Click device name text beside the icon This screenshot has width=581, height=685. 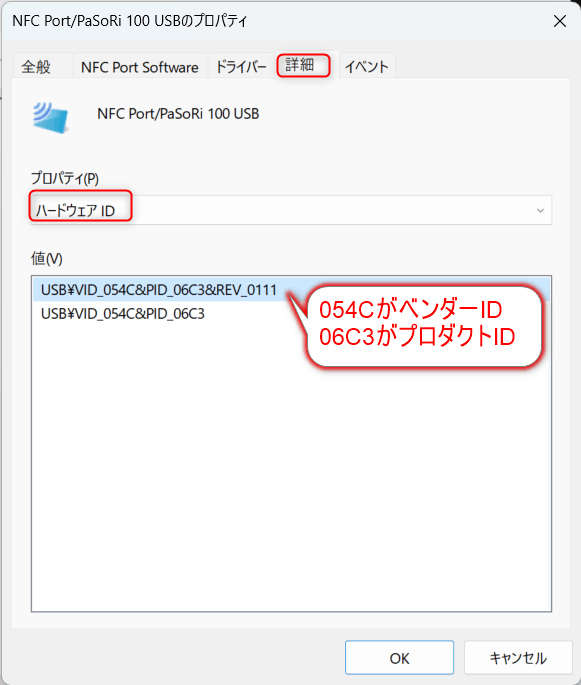178,114
